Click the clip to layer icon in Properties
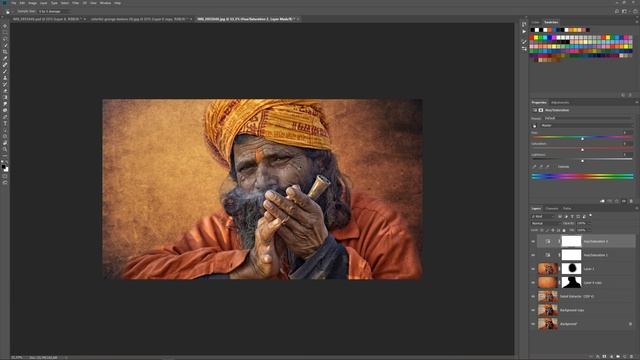The width and height of the screenshot is (640, 360). [602, 201]
